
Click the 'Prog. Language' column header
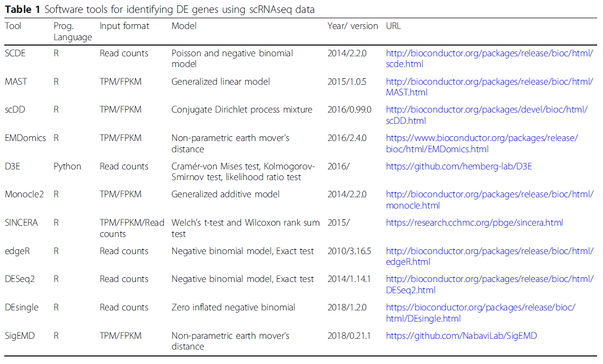coord(73,32)
